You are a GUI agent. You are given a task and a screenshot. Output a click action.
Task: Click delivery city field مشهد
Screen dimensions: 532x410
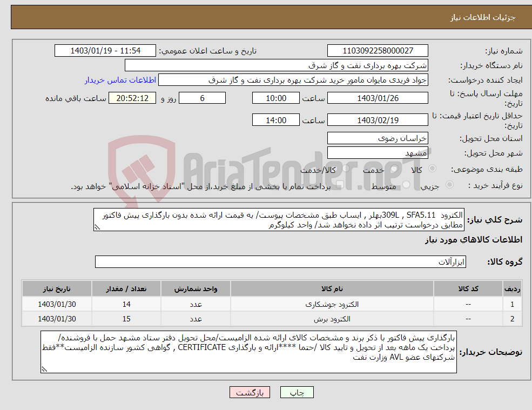tap(378, 153)
